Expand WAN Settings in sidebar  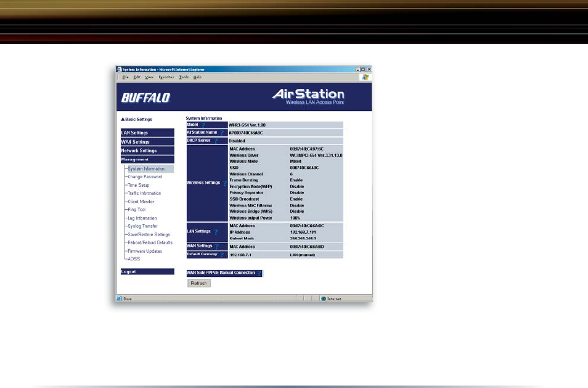point(147,142)
